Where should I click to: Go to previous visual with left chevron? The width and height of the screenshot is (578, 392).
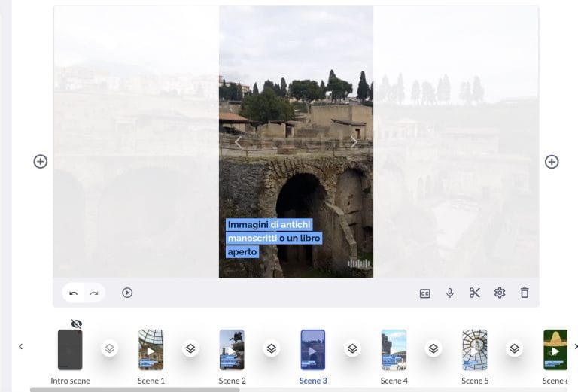(x=239, y=141)
